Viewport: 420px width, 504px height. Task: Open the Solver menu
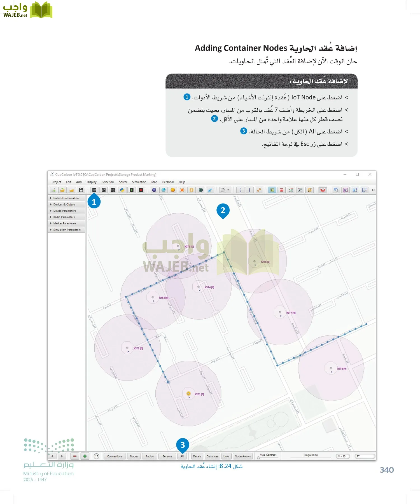tap(123, 182)
